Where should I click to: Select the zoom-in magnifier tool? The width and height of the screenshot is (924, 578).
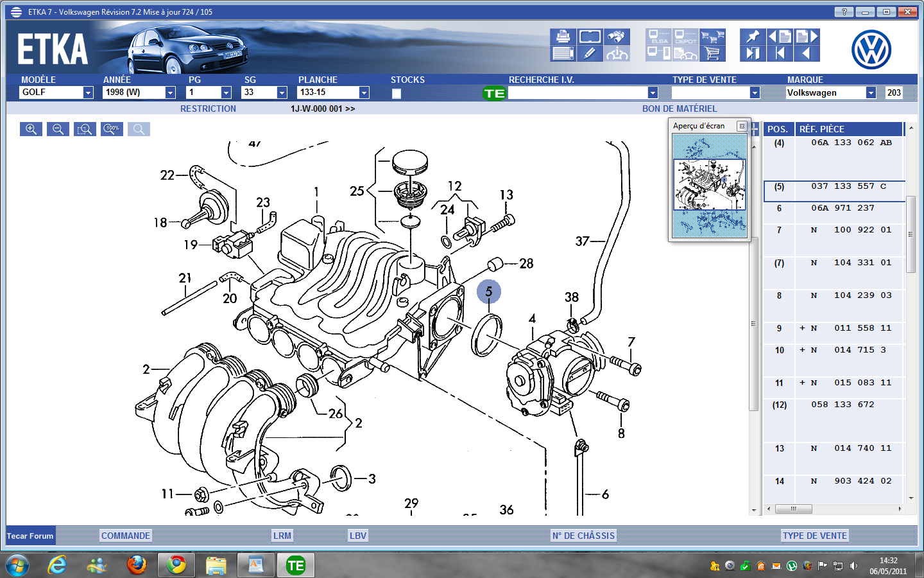[31, 128]
